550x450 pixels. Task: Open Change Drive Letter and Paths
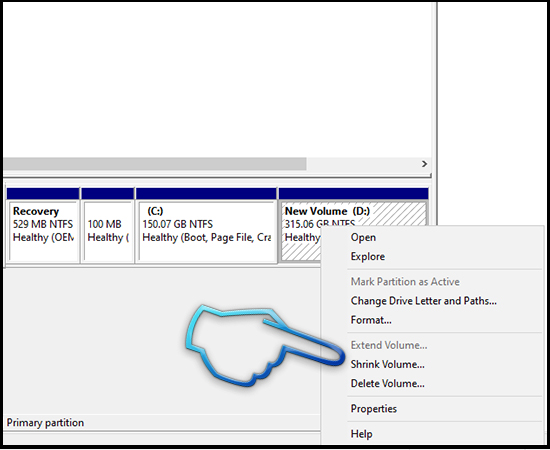click(x=423, y=301)
